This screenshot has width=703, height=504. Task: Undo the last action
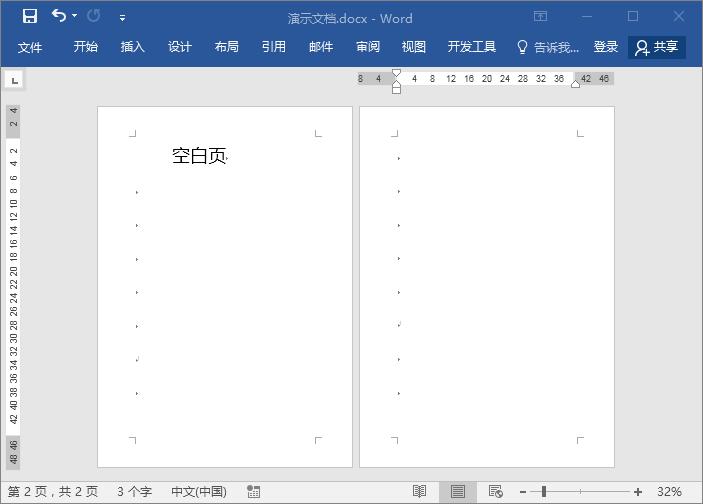pos(59,16)
